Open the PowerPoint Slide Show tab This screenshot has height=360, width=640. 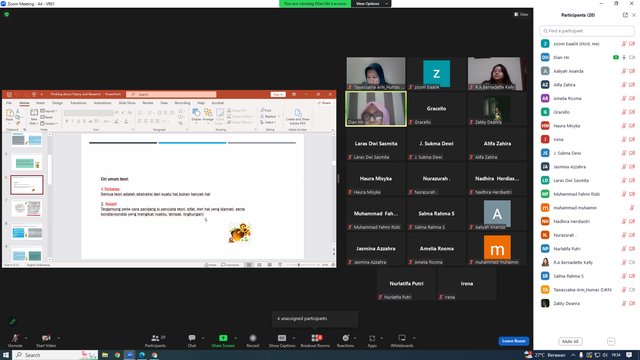tap(127, 103)
